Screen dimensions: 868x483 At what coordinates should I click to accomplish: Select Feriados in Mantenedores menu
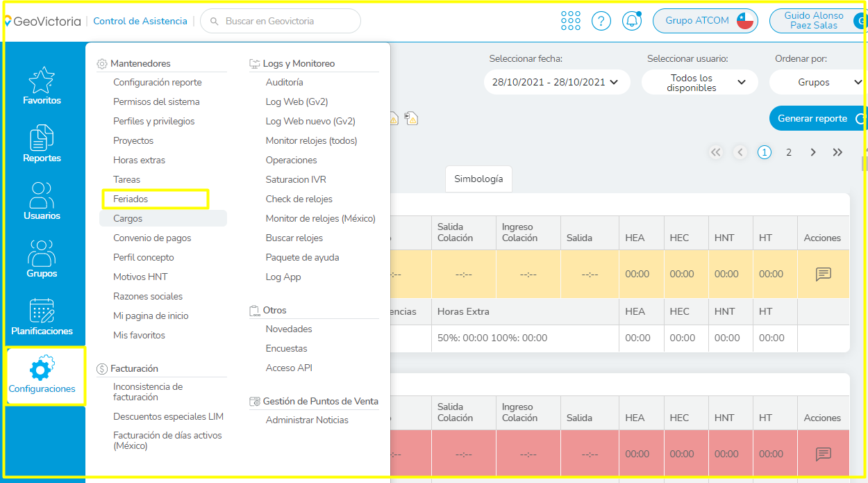pos(131,199)
